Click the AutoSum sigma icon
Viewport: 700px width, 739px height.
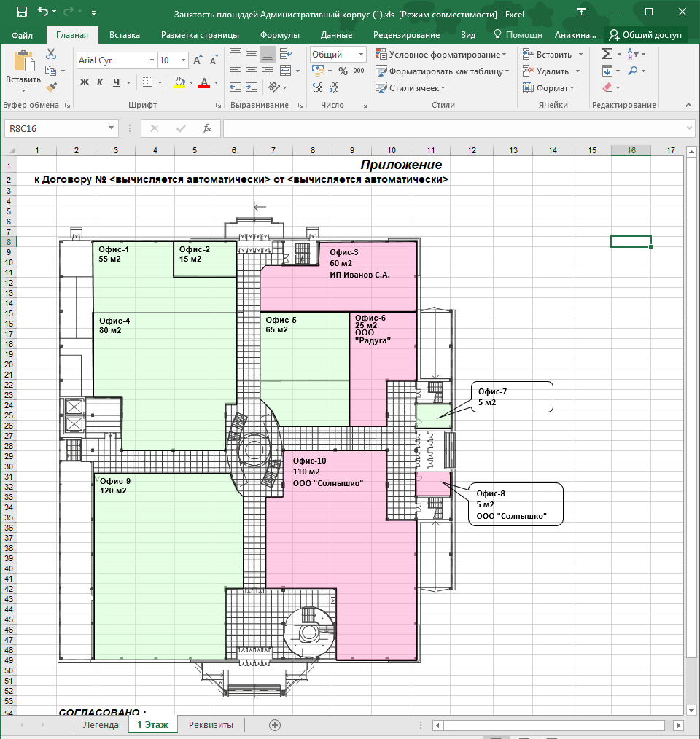pos(607,55)
